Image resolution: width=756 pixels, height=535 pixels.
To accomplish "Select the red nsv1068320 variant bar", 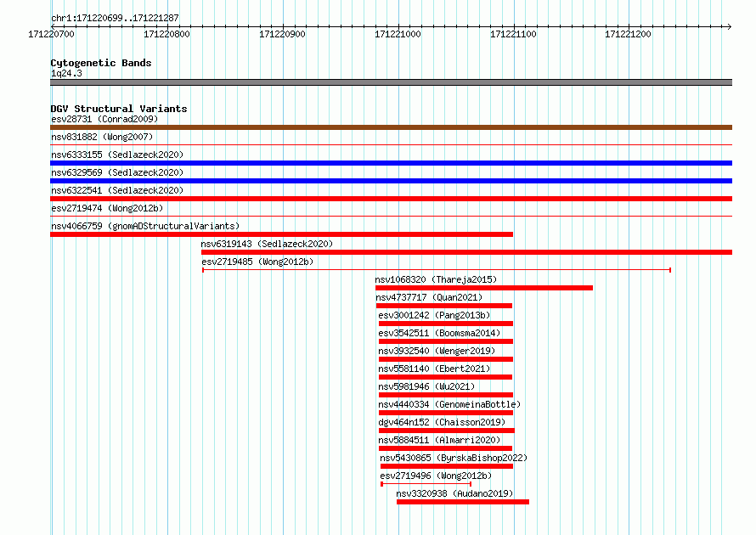I will coord(484,288).
